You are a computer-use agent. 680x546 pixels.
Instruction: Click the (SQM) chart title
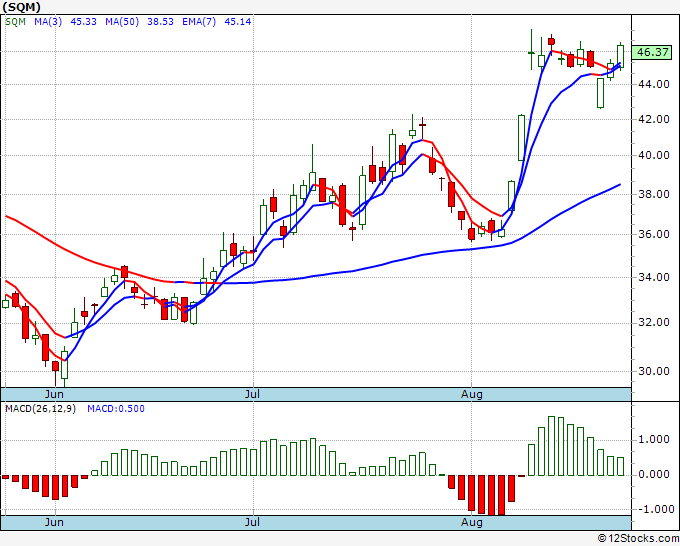click(22, 7)
